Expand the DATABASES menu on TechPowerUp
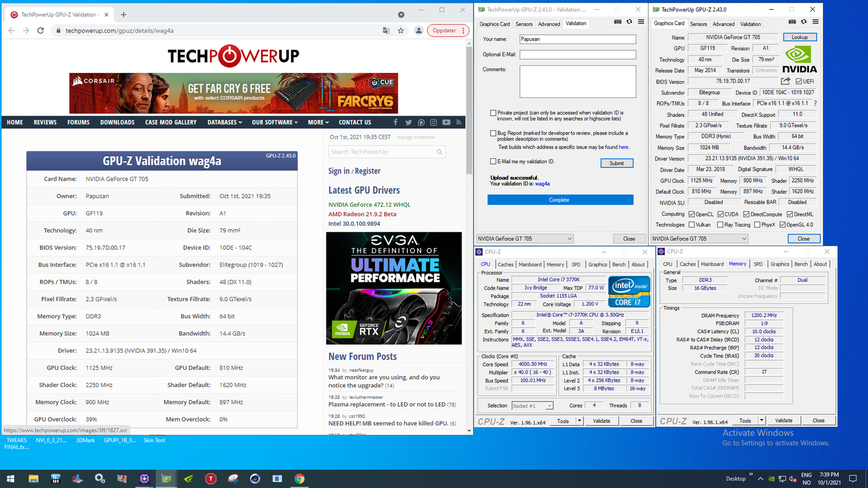This screenshot has width=868, height=488. coord(225,122)
